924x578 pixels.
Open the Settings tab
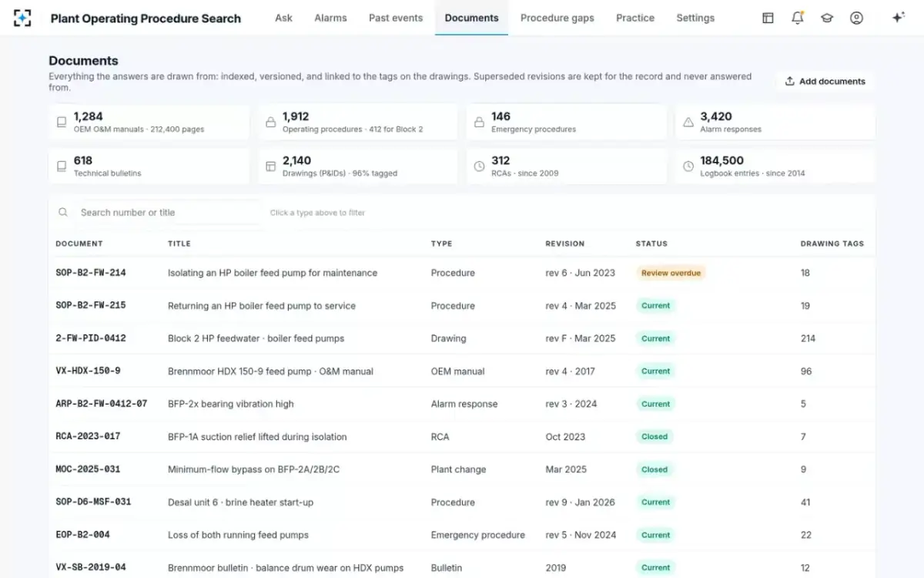[695, 18]
